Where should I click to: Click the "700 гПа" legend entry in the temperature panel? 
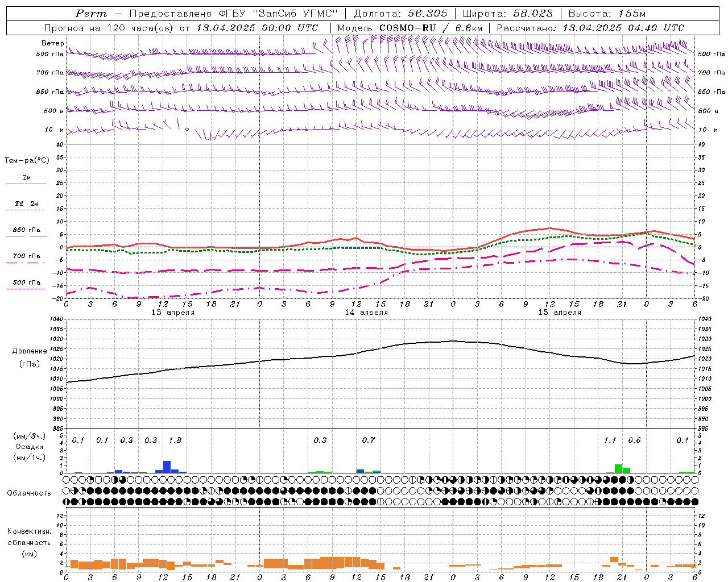(x=27, y=256)
